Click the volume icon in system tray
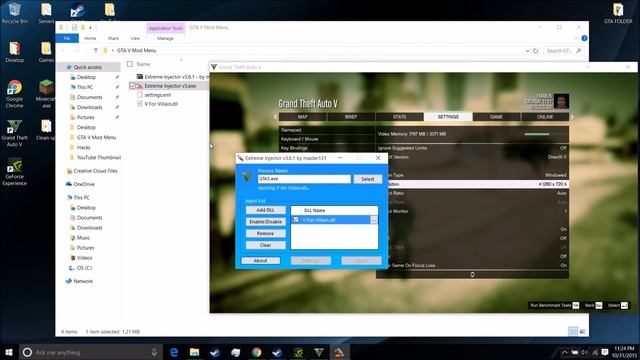Viewport: 640px width, 360px height. pos(584,352)
